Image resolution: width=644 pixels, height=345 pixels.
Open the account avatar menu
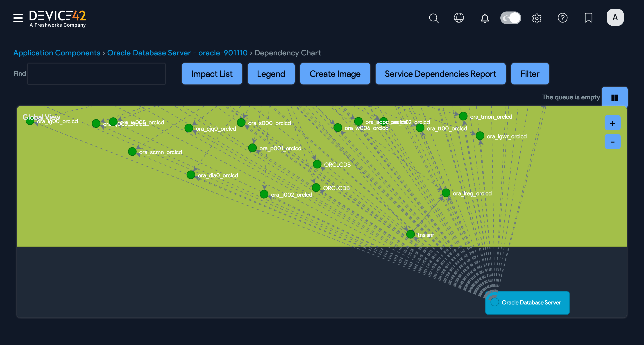pyautogui.click(x=615, y=17)
